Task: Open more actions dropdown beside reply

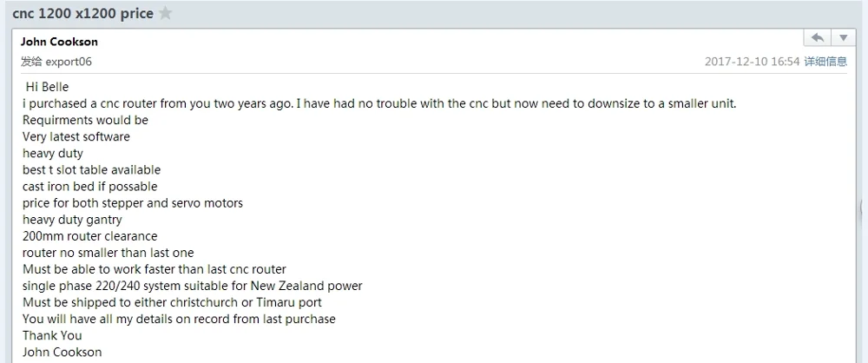Action: pyautogui.click(x=843, y=38)
